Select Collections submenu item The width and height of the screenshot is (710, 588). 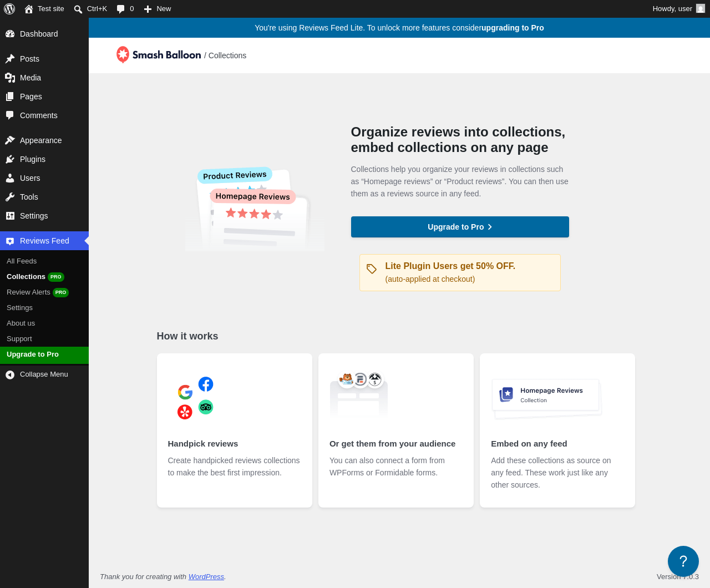click(44, 277)
